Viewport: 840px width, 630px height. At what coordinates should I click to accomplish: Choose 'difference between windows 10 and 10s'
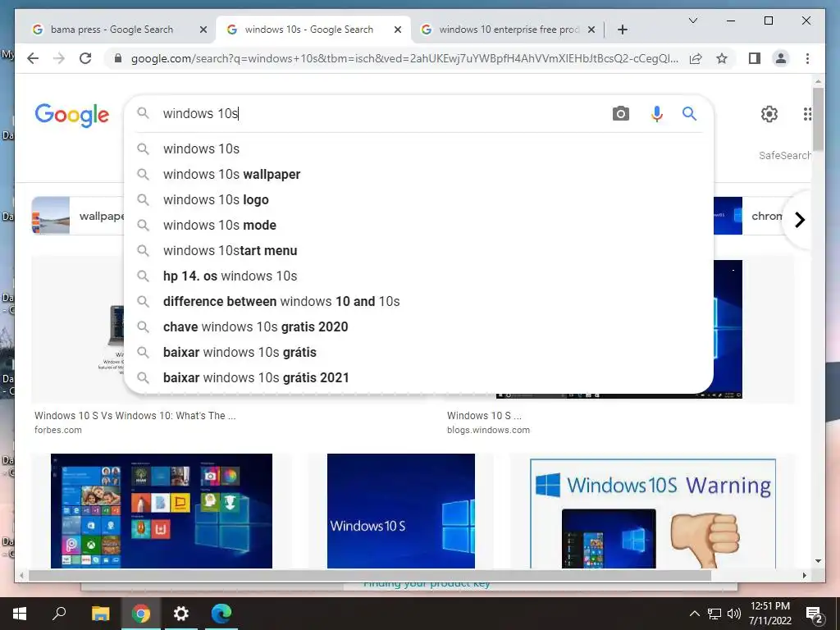(x=418, y=302)
